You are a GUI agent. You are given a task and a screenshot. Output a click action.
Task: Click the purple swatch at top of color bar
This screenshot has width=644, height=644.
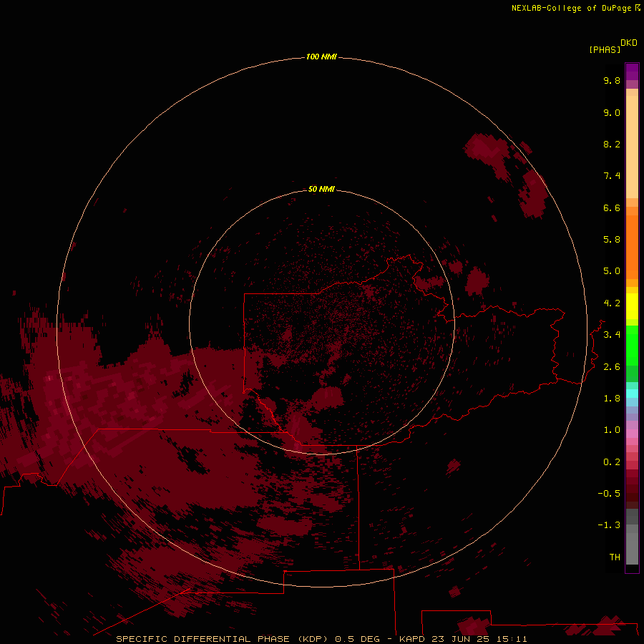(632, 72)
